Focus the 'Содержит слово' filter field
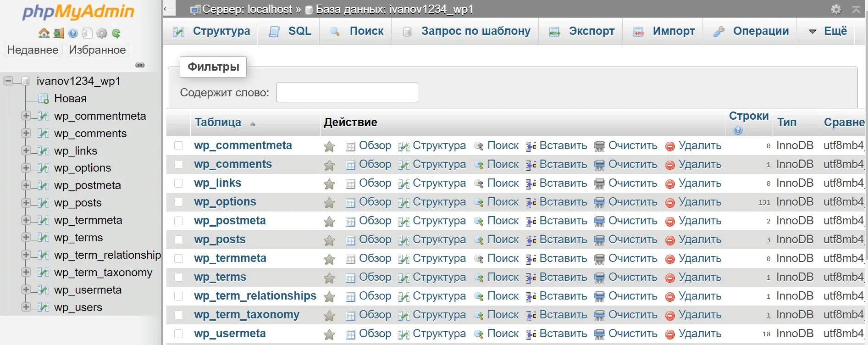The image size is (868, 345). pyautogui.click(x=347, y=92)
